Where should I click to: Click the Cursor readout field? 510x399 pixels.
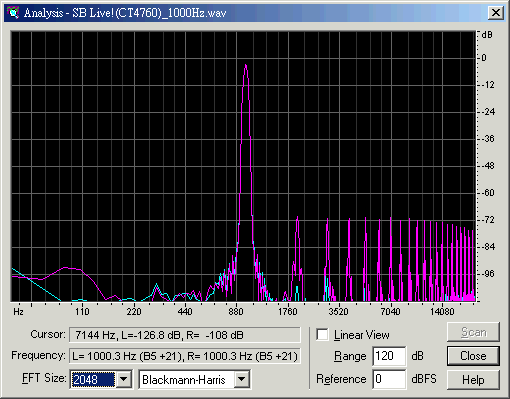pos(185,335)
